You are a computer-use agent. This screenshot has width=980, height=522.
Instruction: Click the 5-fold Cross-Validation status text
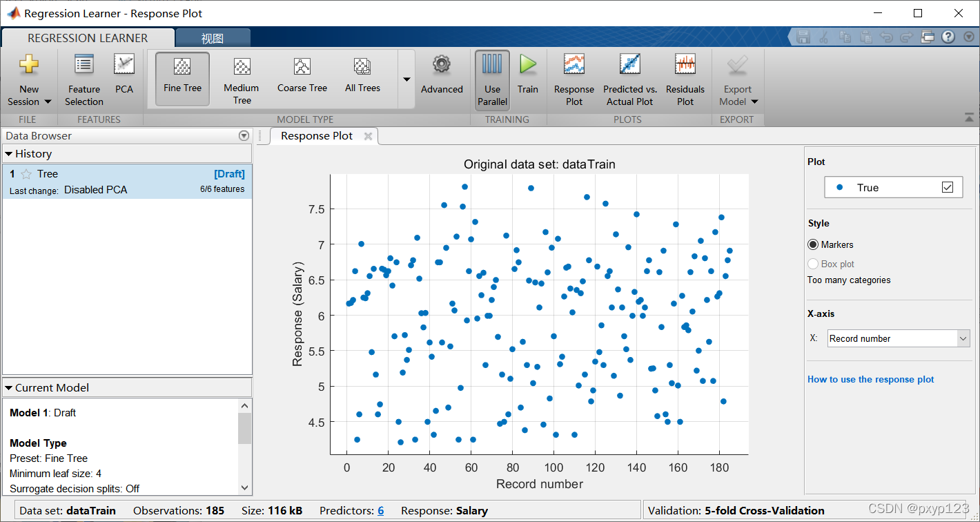tap(765, 511)
